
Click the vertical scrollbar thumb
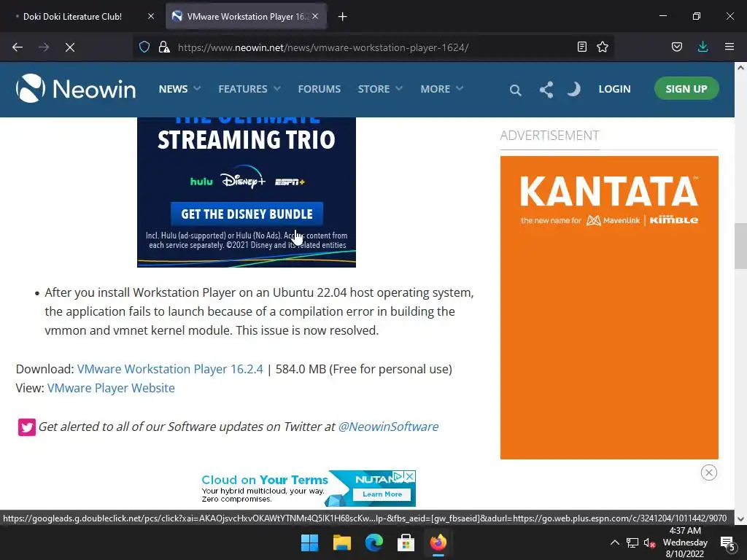tap(740, 246)
